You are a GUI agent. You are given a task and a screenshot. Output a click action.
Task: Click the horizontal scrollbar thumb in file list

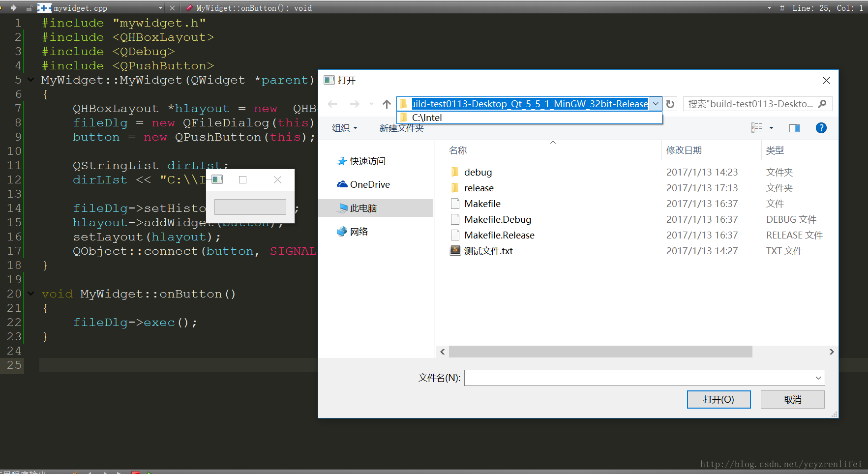tap(600, 352)
